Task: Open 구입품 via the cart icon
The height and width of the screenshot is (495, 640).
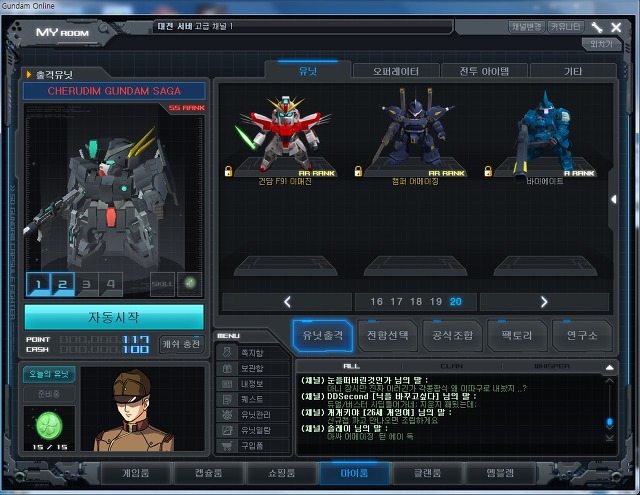Action: coord(227,445)
